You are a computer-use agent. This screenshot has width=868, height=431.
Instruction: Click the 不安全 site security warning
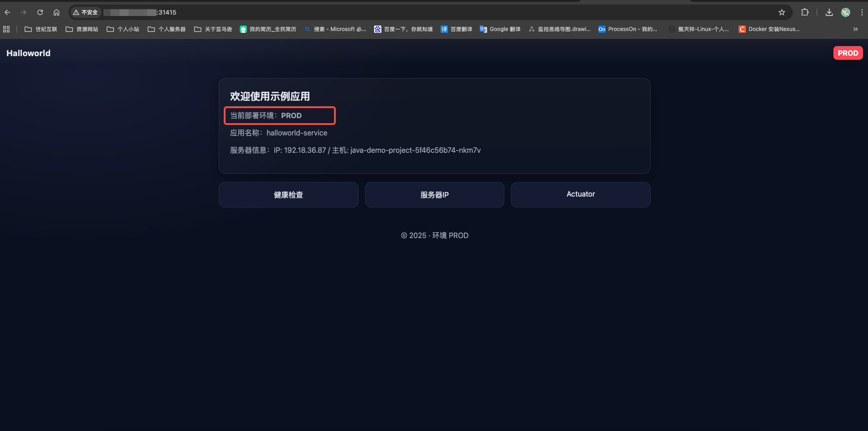point(86,12)
